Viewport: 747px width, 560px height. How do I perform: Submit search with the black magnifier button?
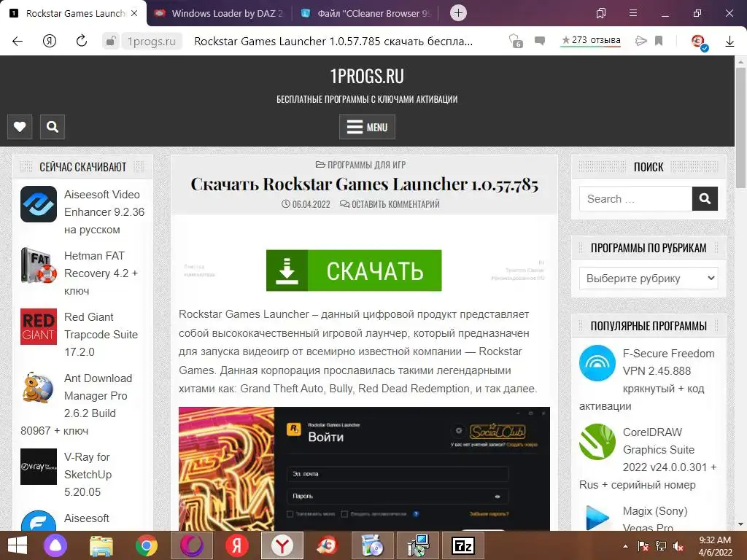[x=705, y=198]
